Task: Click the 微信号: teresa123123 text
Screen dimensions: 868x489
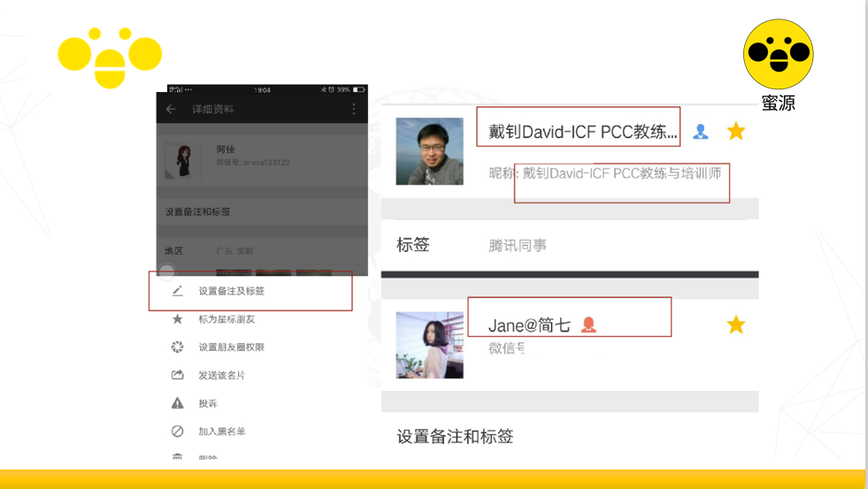Action: (252, 162)
